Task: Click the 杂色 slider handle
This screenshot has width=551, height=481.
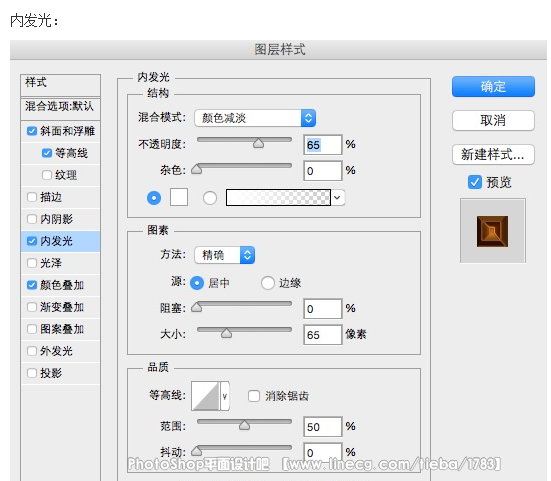Action: (197, 169)
